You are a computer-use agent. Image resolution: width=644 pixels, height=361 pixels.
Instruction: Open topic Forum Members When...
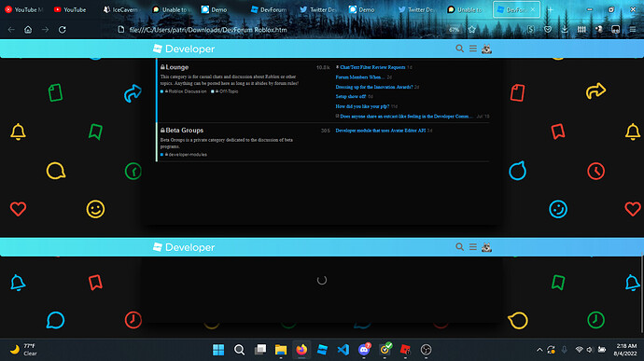pyautogui.click(x=360, y=77)
